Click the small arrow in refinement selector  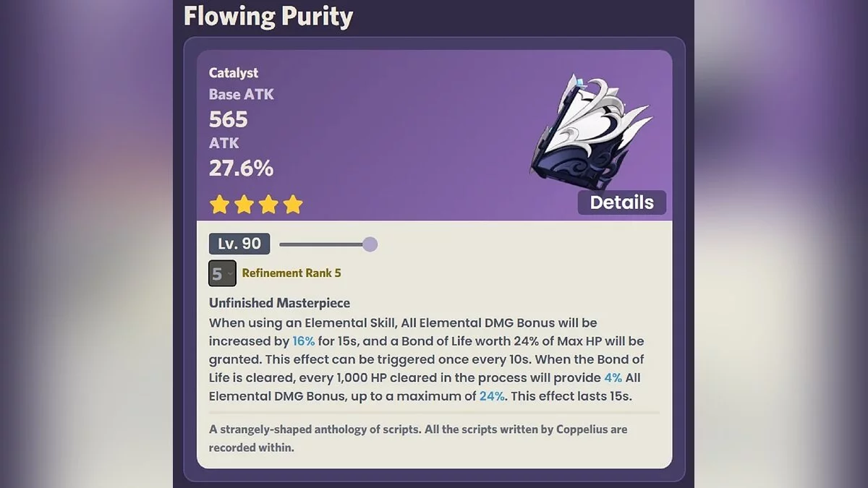(x=230, y=273)
